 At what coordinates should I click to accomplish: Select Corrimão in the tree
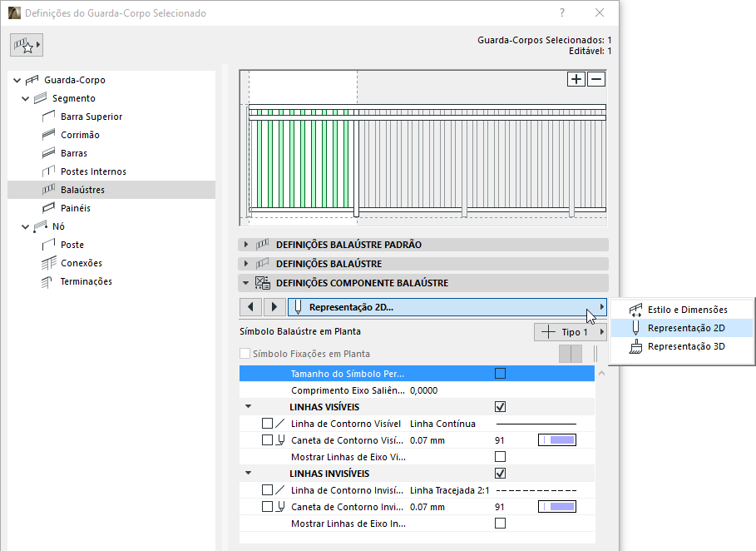[80, 135]
